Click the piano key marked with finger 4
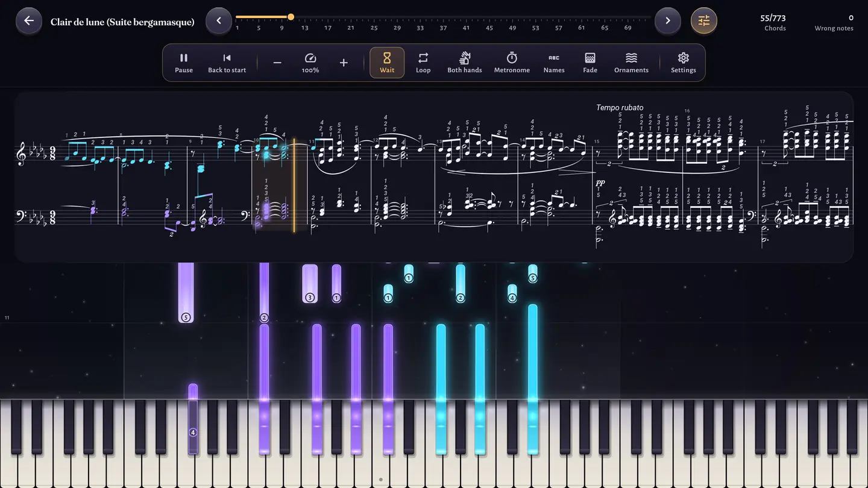This screenshot has width=868, height=488. coord(193,427)
